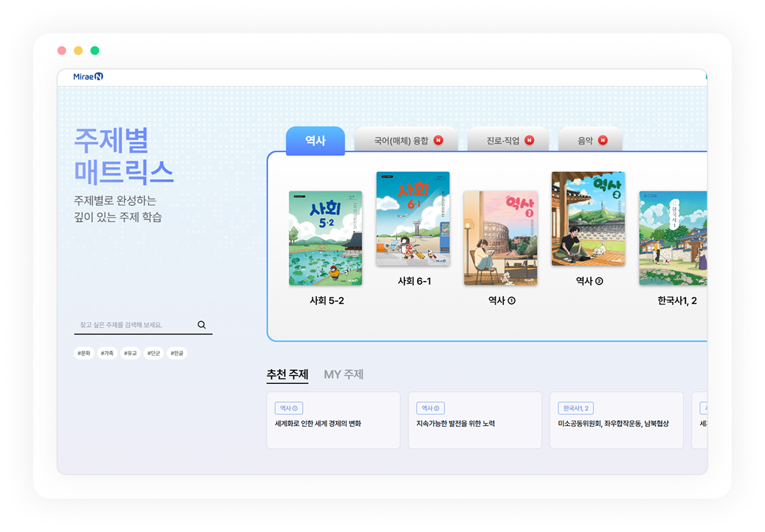
Task: Open the 역사 ① textbook cover
Action: coord(500,238)
